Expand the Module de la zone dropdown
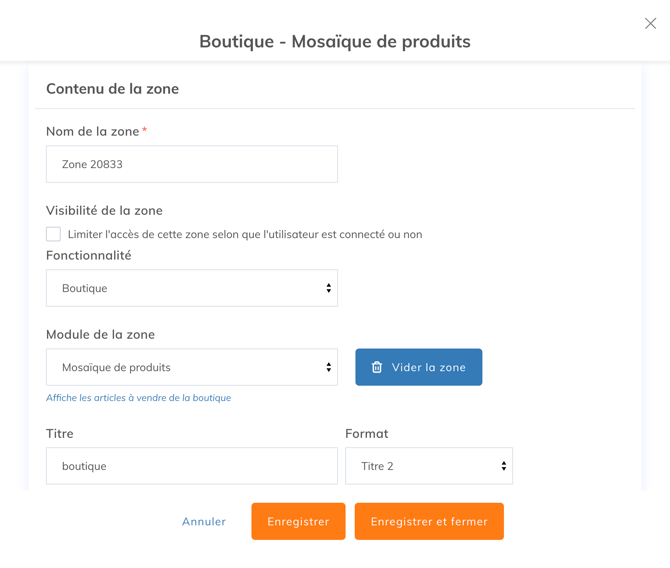The width and height of the screenshot is (670, 568). pos(192,367)
